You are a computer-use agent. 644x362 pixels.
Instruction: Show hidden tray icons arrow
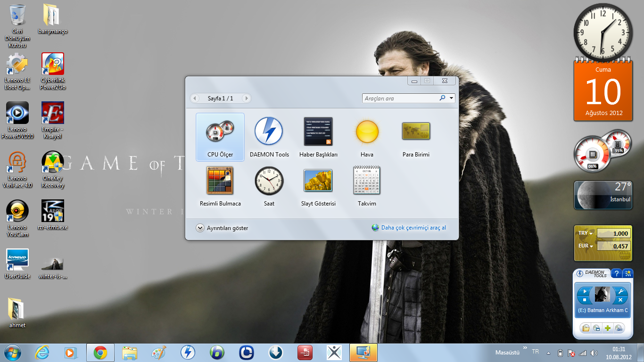coord(548,353)
